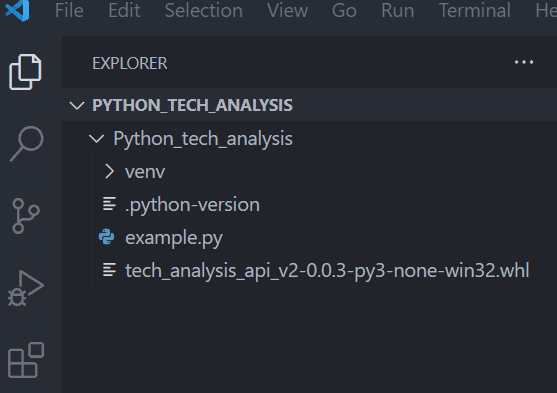Click the file icon beside .python-version
The image size is (557, 393).
109,204
